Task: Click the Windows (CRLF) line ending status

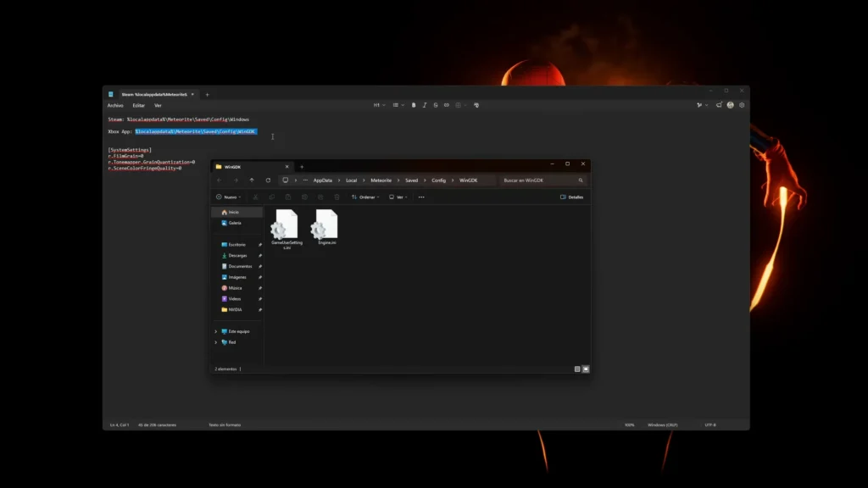Action: coord(663,425)
